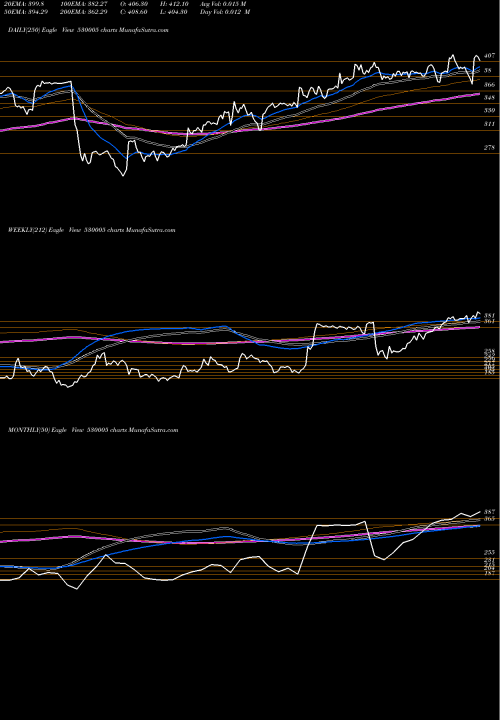
Task: Select the high price H value
Action: click(175, 4)
